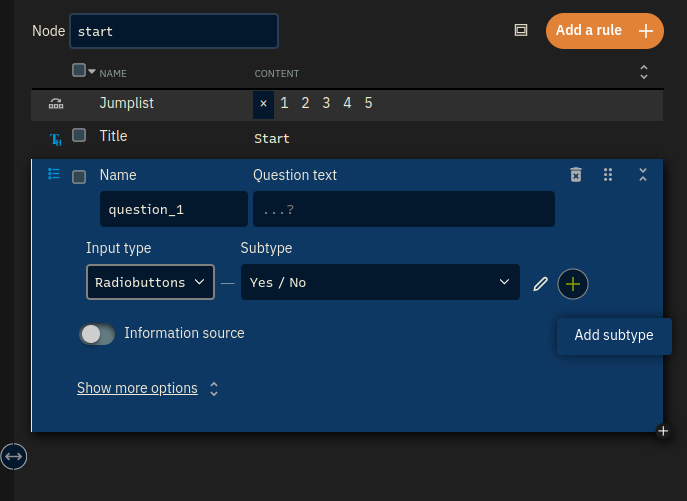Click the small plus icon at the panel corner
The width and height of the screenshot is (687, 501).
(663, 431)
